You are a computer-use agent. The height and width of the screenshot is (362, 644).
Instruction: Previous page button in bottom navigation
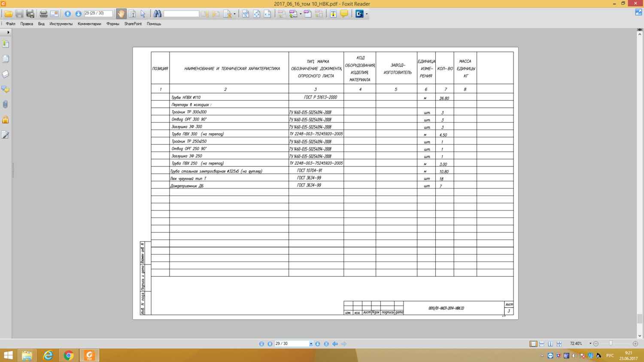(x=270, y=344)
